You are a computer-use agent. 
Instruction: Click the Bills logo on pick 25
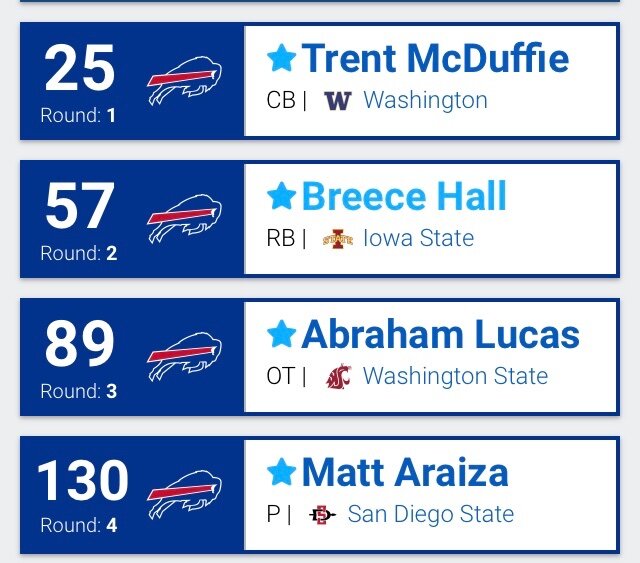(184, 81)
